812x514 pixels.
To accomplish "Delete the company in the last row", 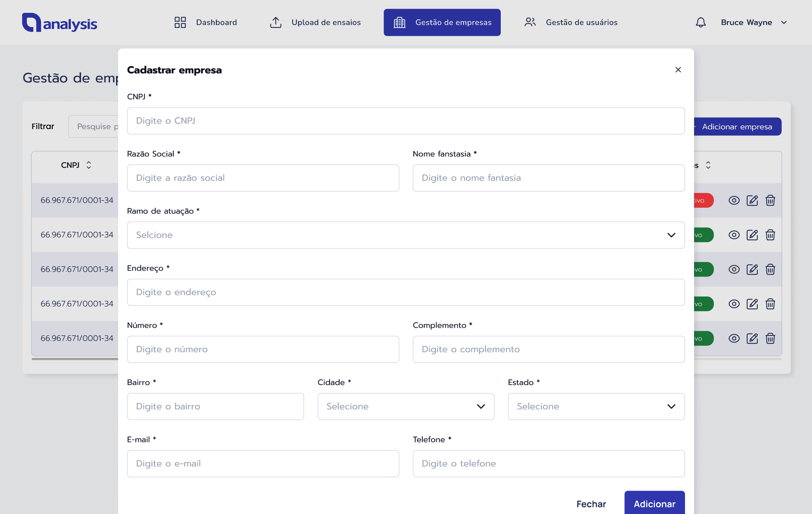I will click(x=770, y=338).
